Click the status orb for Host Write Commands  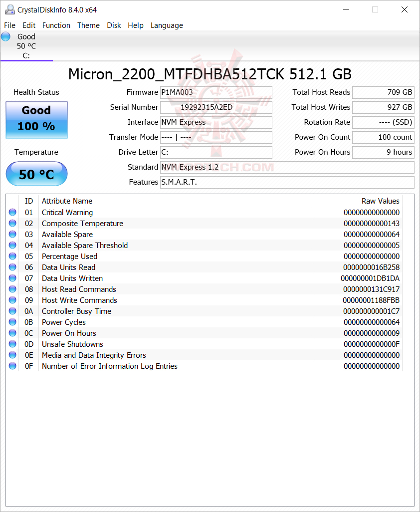[12, 300]
